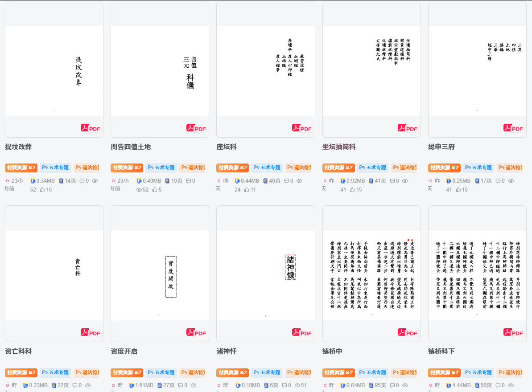Select 五术专题 tag under 閲告四值土地
This screenshot has height=392, width=532.
[x=161, y=167]
